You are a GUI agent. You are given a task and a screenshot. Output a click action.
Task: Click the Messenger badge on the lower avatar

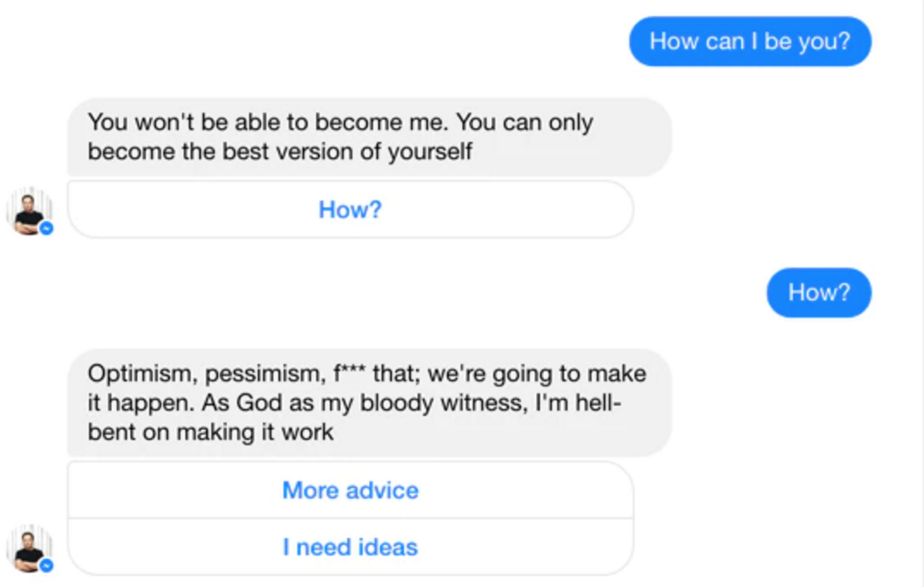click(x=47, y=566)
